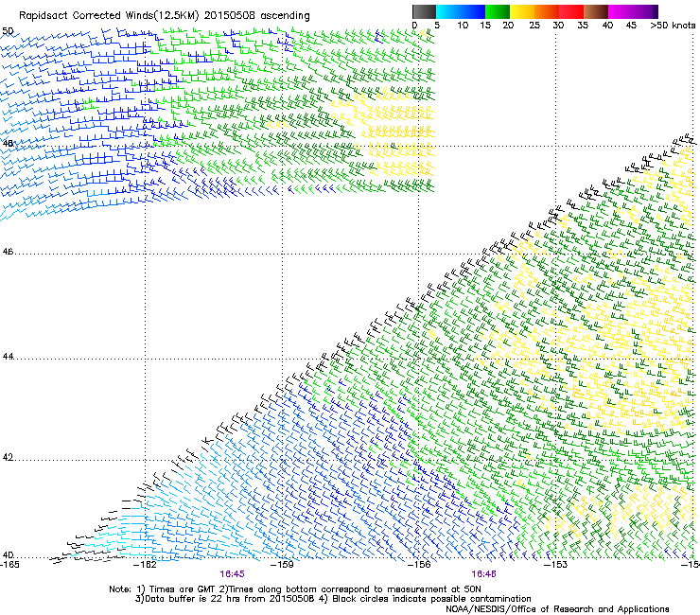Image resolution: width=700 pixels, height=615 pixels.
Task: Click the latitude label '48'
Action: click(x=8, y=144)
